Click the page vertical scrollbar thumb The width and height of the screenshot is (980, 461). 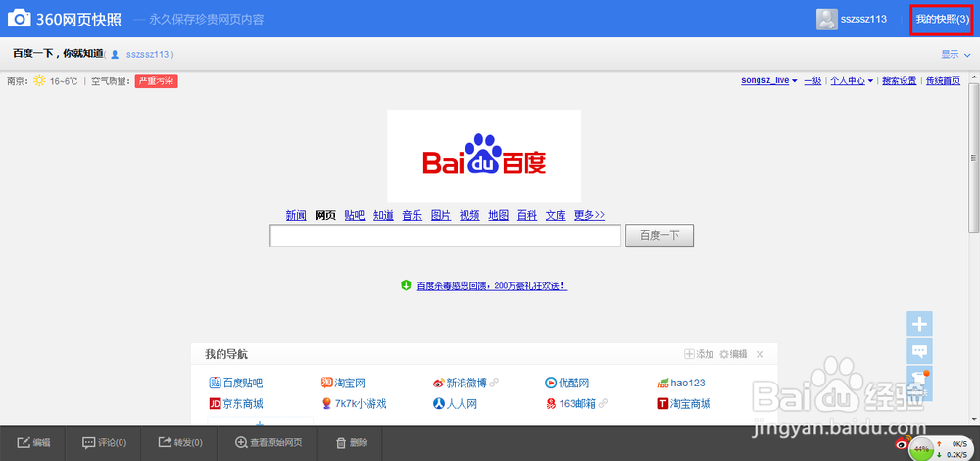974,157
